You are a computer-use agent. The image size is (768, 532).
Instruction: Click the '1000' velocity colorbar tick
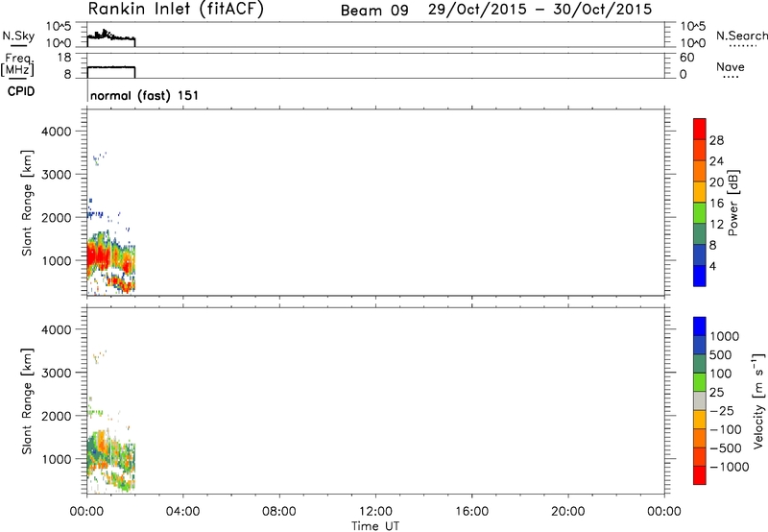pyautogui.click(x=725, y=336)
